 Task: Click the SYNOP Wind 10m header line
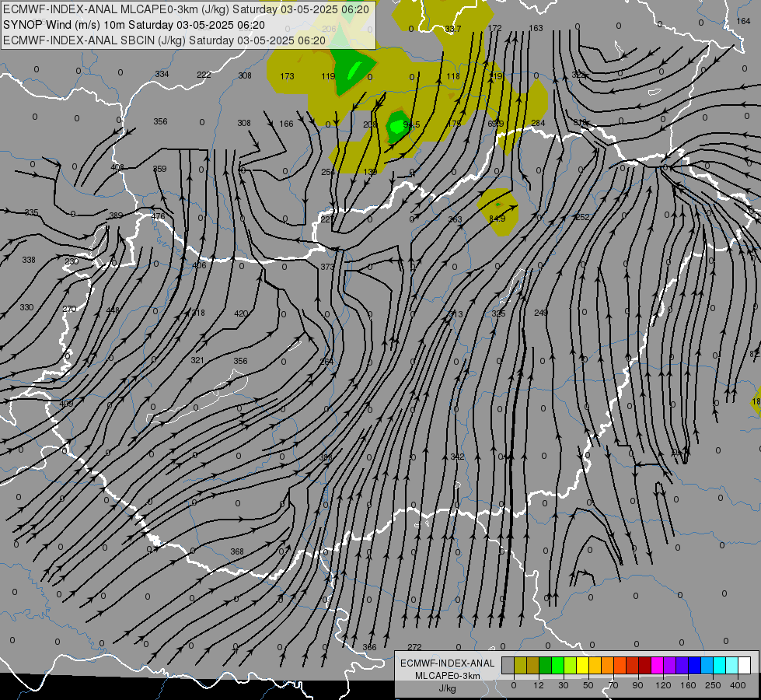(x=134, y=25)
